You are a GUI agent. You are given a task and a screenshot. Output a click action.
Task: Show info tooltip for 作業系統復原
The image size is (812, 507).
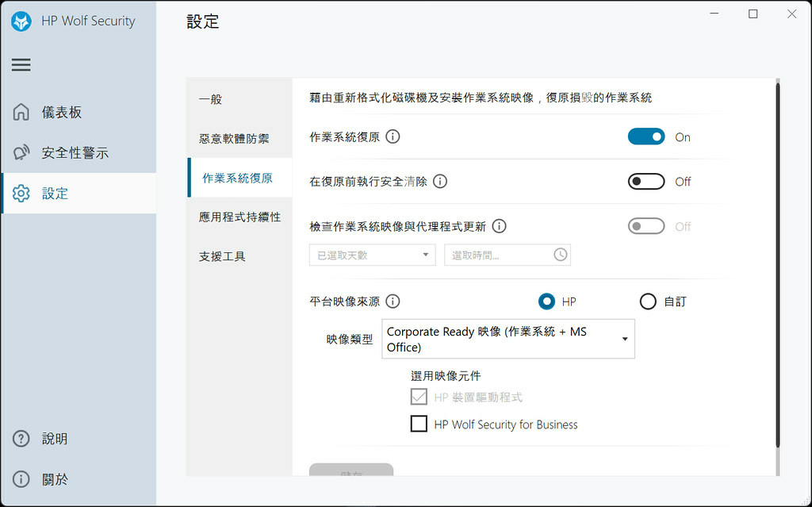click(393, 136)
